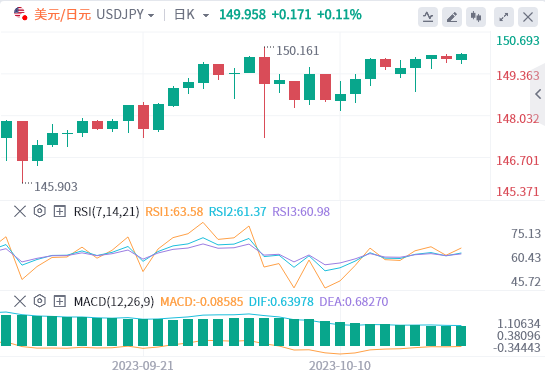This screenshot has width=545, height=374.
Task: Remove the RSI indicator panel
Action: 20,211
